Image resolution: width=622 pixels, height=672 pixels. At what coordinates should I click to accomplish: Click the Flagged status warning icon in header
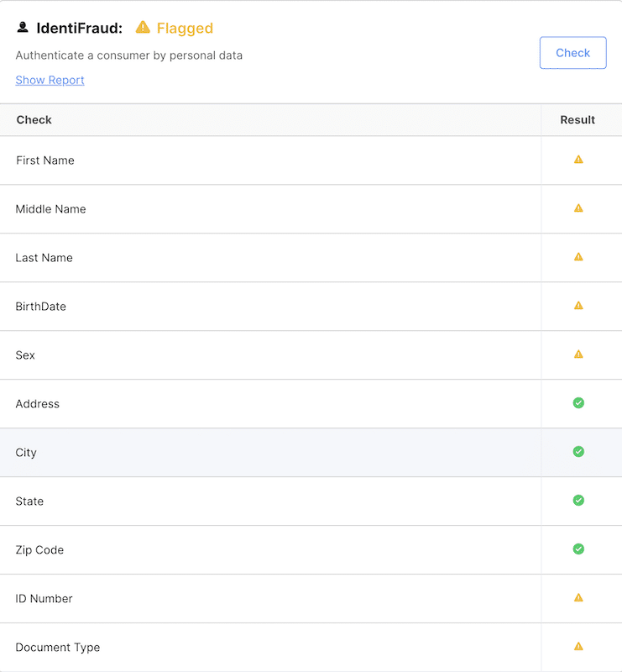coord(143,28)
